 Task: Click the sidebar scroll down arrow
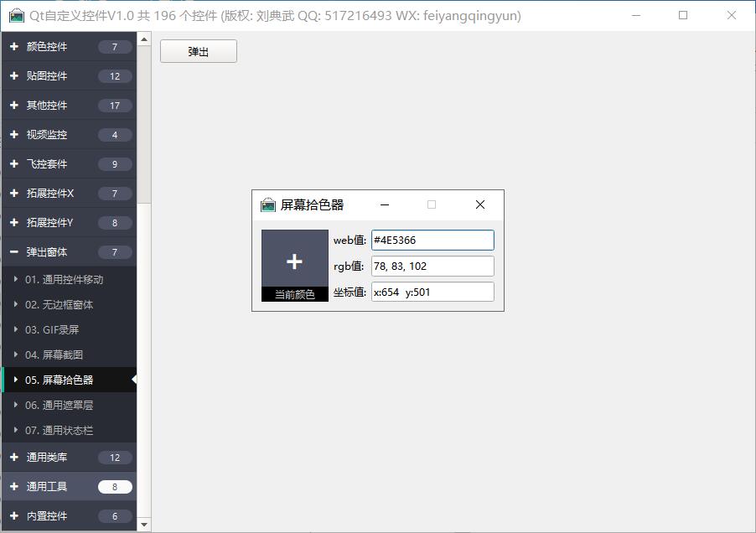pos(144,525)
